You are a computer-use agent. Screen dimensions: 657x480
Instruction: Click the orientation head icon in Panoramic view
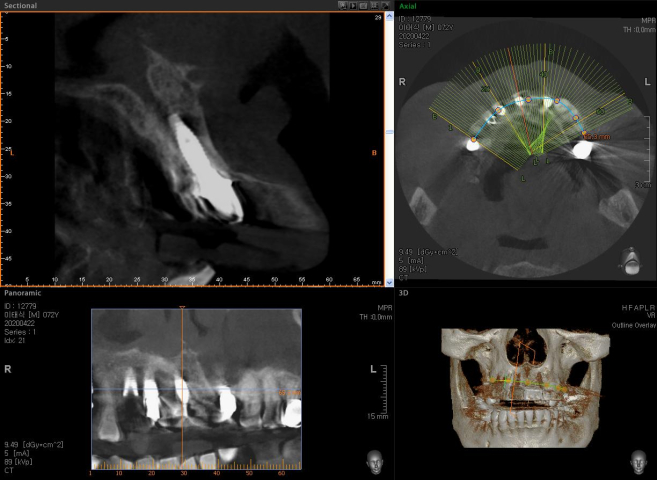point(374,461)
